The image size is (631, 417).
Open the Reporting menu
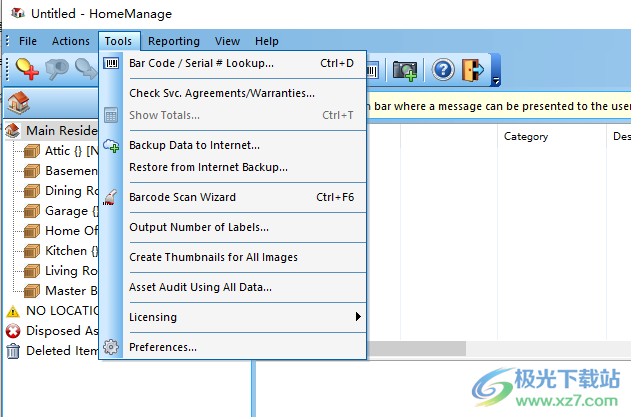(173, 41)
